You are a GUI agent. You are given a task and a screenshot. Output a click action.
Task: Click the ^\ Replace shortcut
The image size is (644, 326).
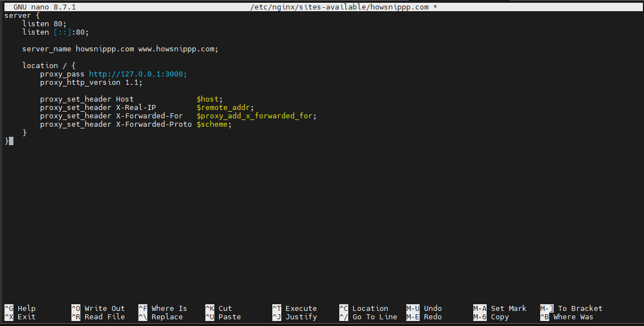161,317
